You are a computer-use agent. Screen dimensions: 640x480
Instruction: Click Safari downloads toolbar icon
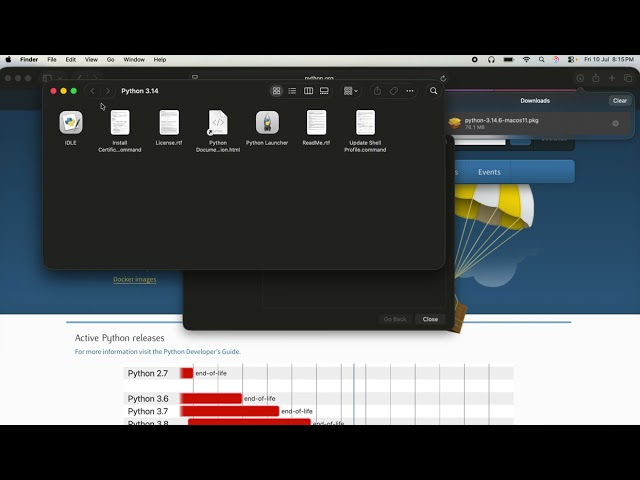(x=580, y=78)
